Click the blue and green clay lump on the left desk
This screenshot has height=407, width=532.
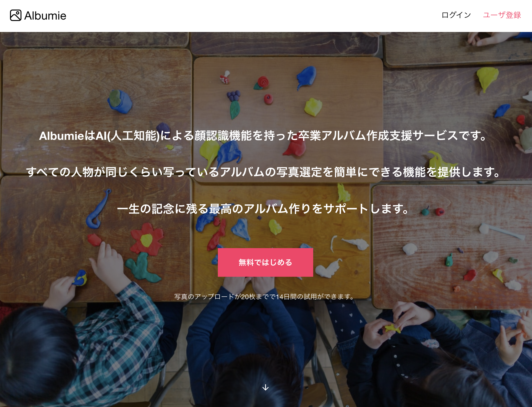[120, 101]
